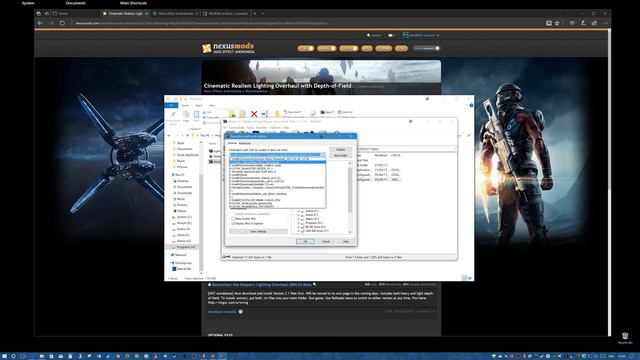The width and height of the screenshot is (640, 360).
Task: Switch to the Advanced tab in extraction dialog
Action: [x=244, y=143]
